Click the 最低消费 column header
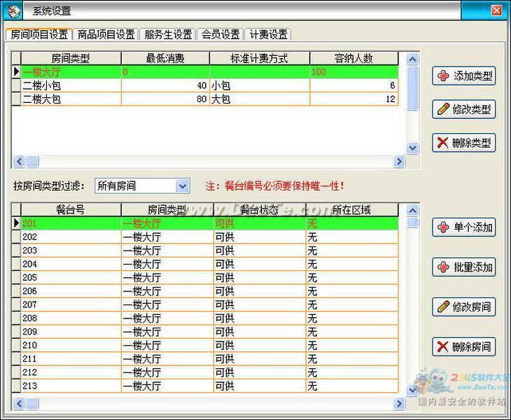This screenshot has height=420, width=511. click(x=165, y=59)
